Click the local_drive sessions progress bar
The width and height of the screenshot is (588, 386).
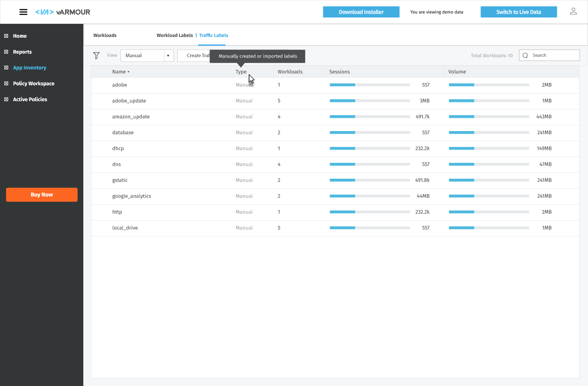pos(370,228)
